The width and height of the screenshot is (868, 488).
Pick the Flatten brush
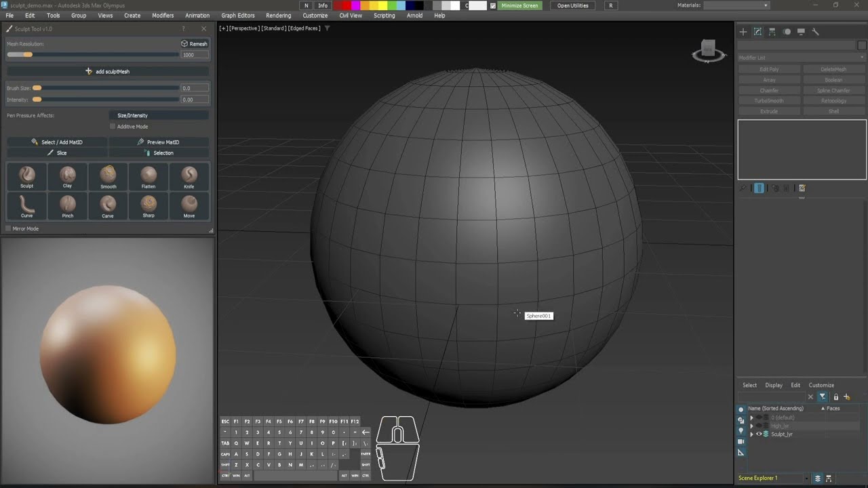(149, 177)
